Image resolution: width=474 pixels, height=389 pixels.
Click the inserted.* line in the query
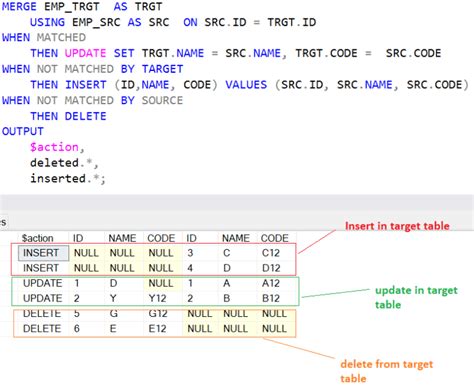point(68,178)
